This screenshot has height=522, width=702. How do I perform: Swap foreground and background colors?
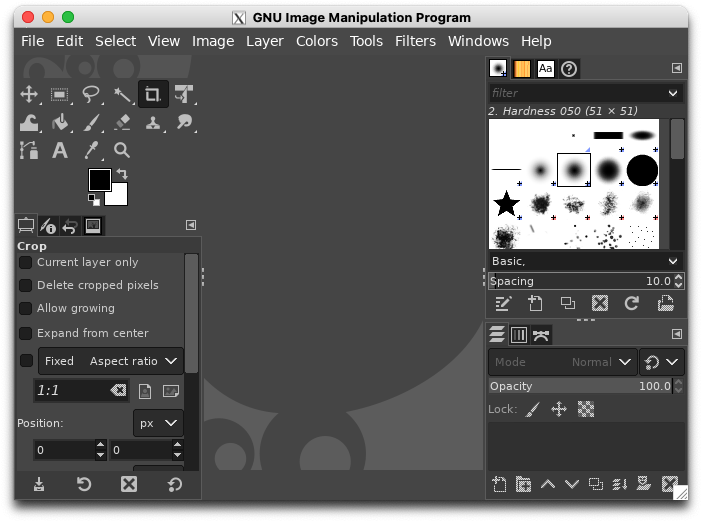tap(122, 174)
